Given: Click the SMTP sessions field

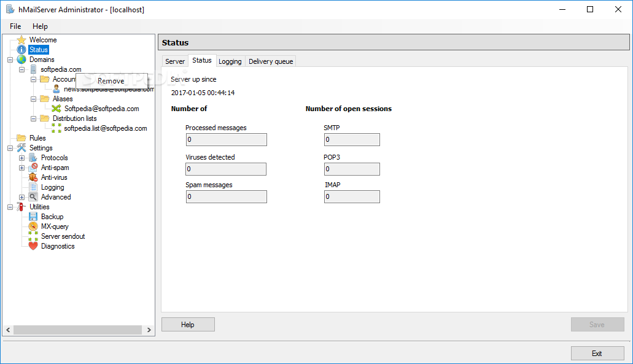Looking at the screenshot, I should (352, 139).
